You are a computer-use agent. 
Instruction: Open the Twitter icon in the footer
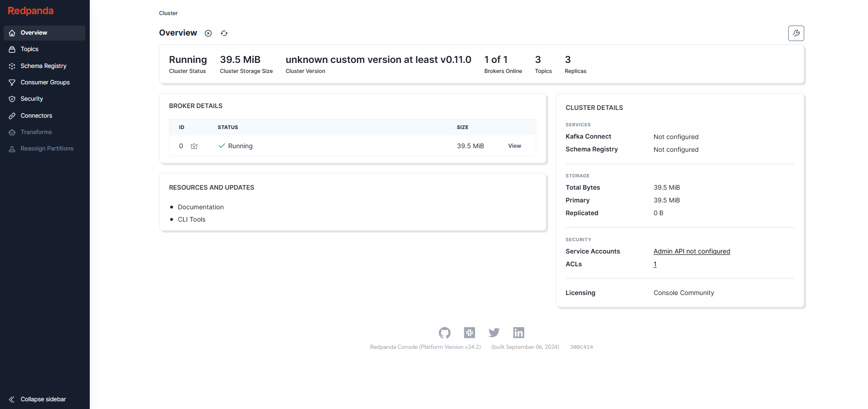(x=494, y=333)
